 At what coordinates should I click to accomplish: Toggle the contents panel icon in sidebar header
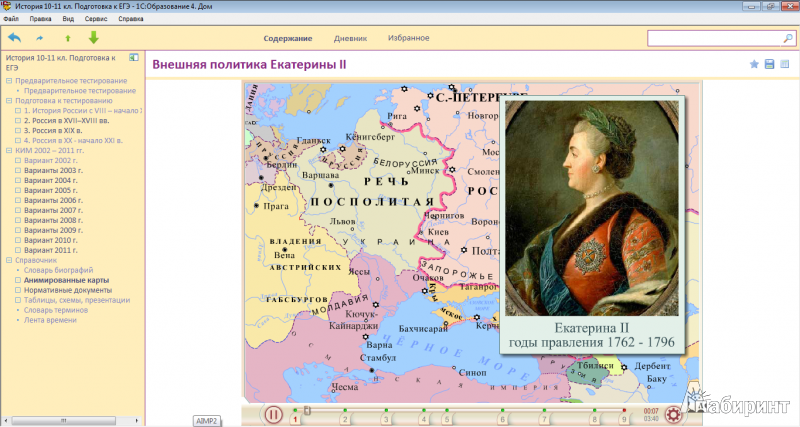point(134,58)
